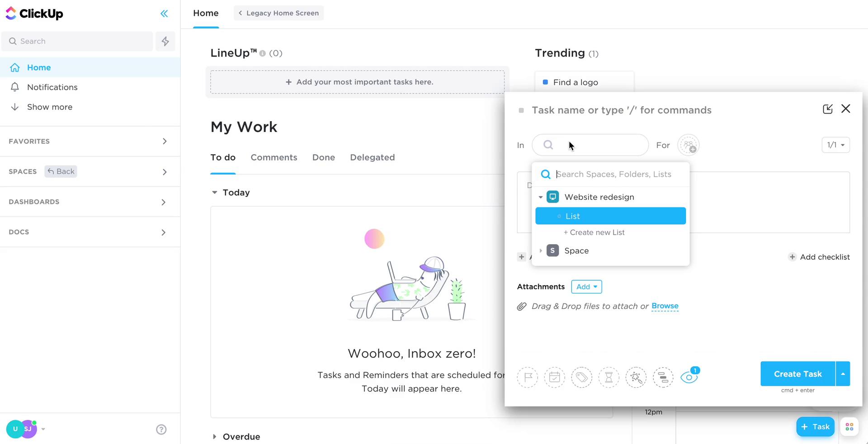Open the Attachments Add dropdown
This screenshot has height=444, width=868.
pyautogui.click(x=586, y=287)
